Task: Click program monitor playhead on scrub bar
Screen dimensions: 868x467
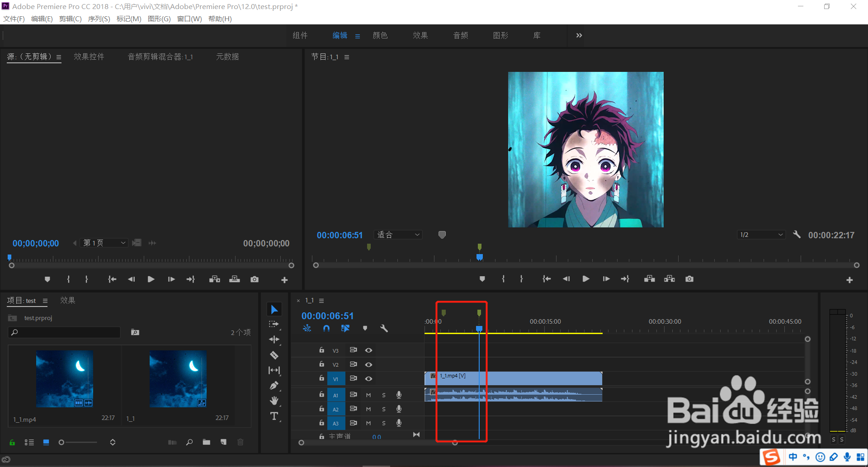Action: tap(480, 257)
